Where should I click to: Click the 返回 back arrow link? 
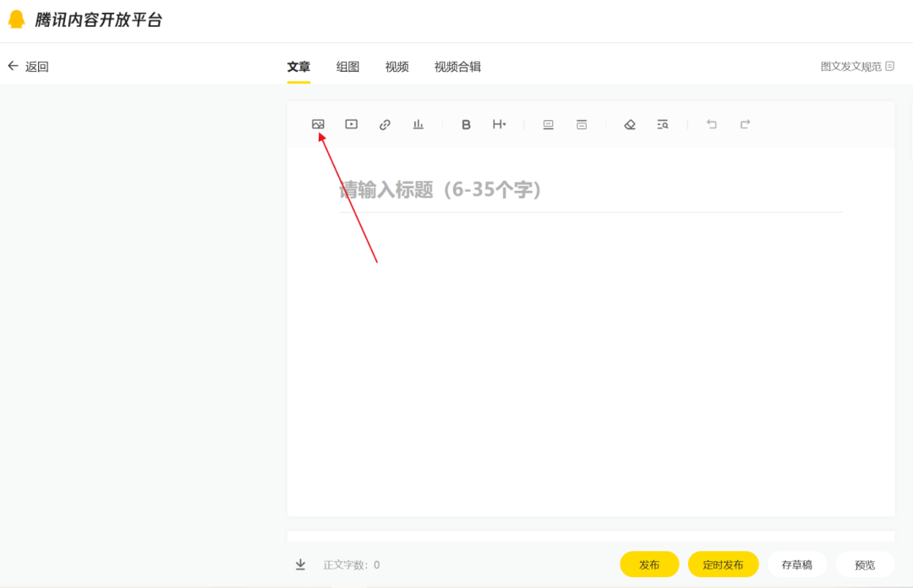(x=28, y=67)
